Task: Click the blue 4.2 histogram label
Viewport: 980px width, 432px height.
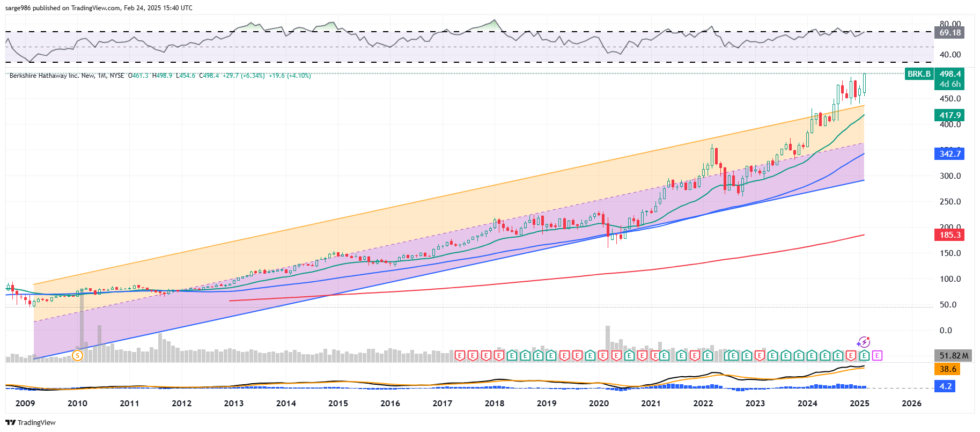Action: click(x=945, y=386)
